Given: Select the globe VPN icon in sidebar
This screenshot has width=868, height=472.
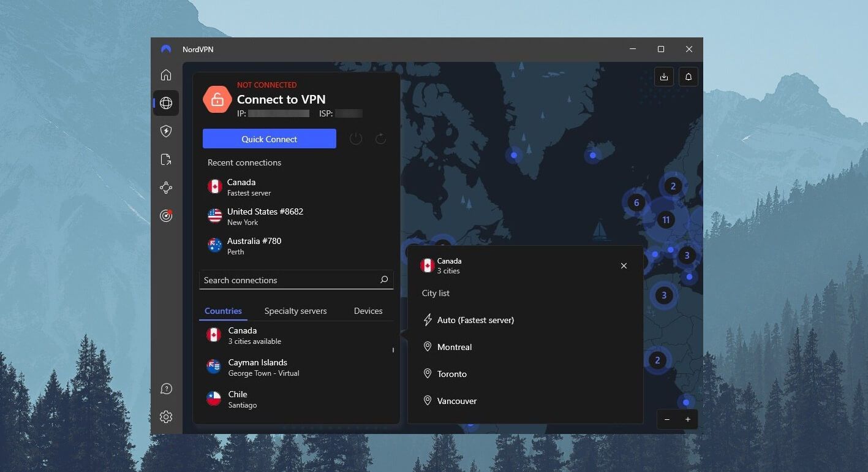Looking at the screenshot, I should [x=166, y=103].
